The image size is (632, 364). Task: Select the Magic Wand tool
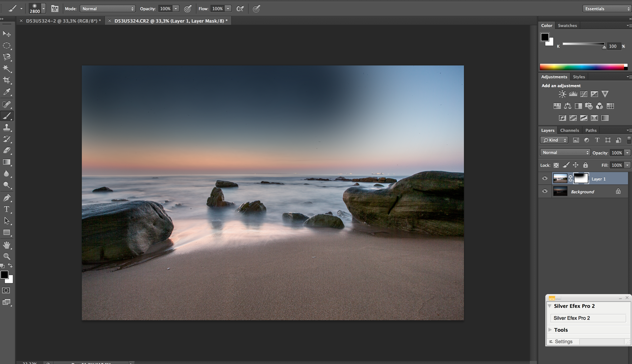(x=7, y=69)
